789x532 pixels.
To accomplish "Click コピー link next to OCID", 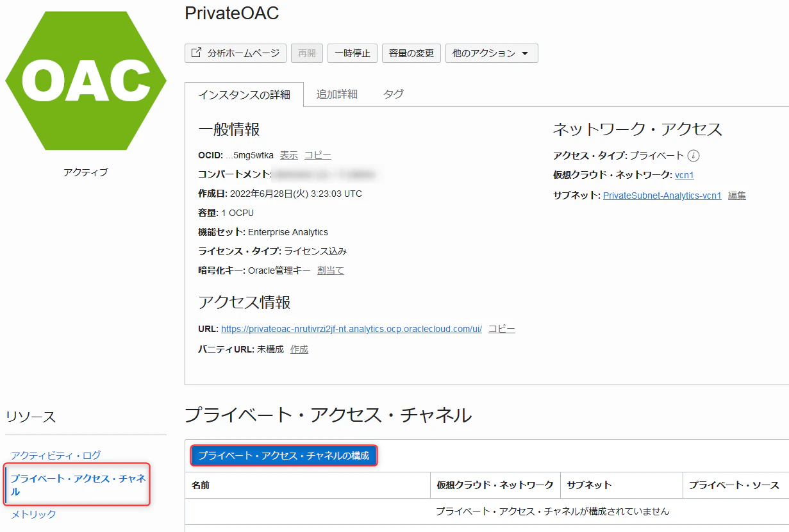I will pos(318,155).
